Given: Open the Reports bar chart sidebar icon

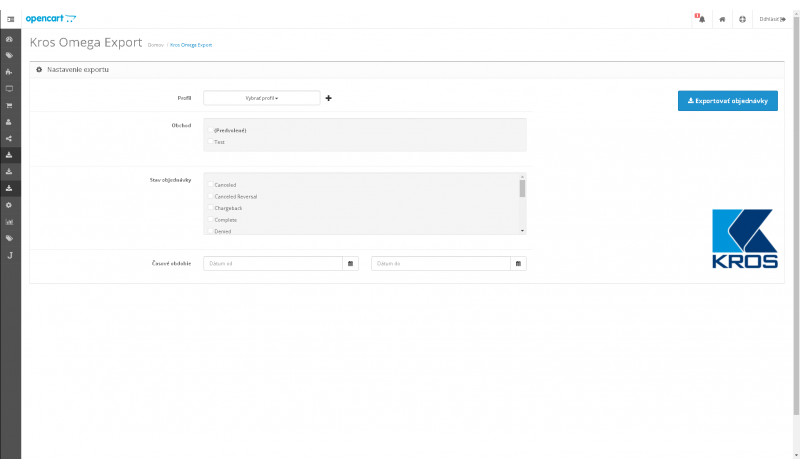Looking at the screenshot, I should pyautogui.click(x=9, y=222).
